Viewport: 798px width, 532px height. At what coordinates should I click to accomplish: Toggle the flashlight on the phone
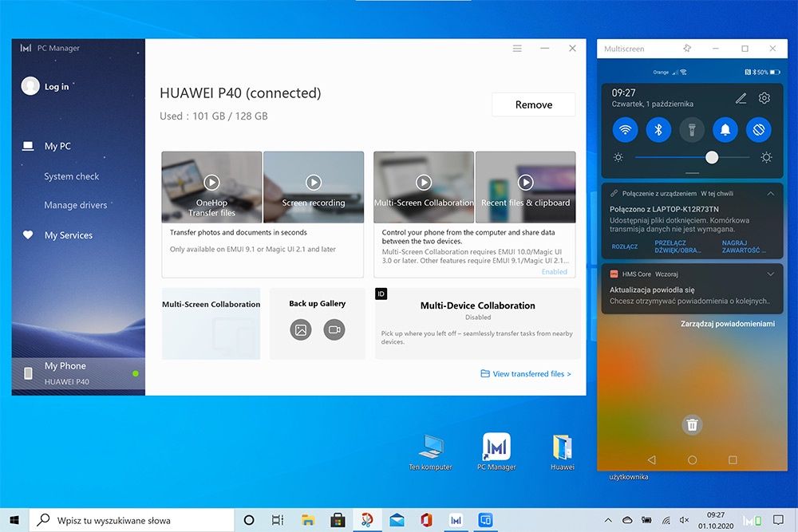point(692,130)
